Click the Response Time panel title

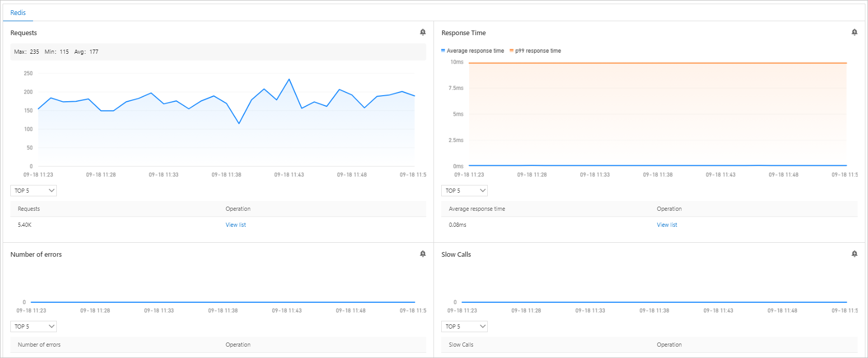pos(463,33)
